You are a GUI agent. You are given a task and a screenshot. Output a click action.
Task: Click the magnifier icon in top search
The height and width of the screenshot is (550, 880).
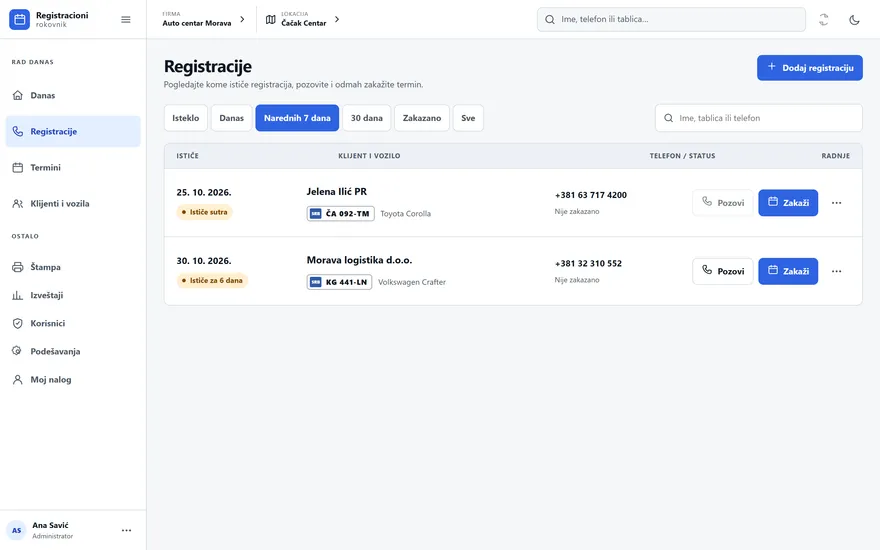(550, 19)
